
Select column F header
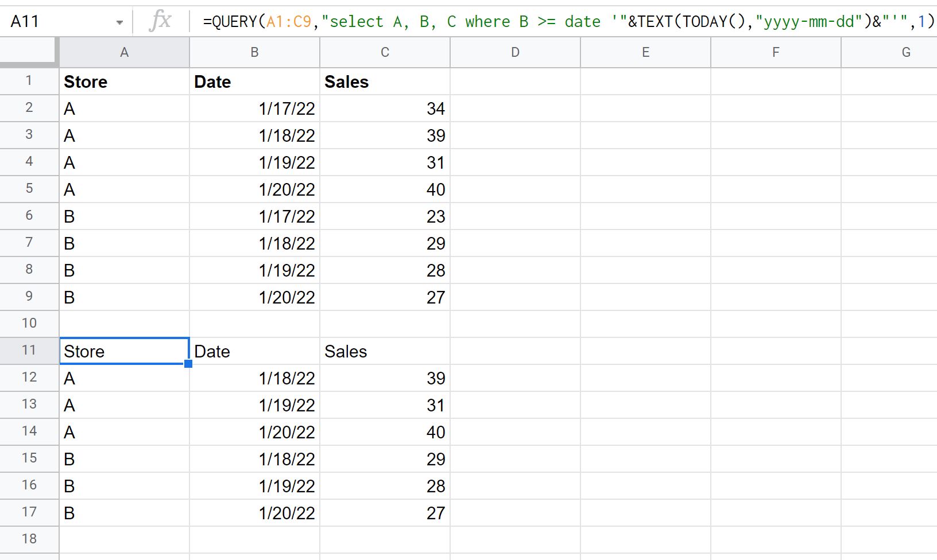click(x=776, y=52)
